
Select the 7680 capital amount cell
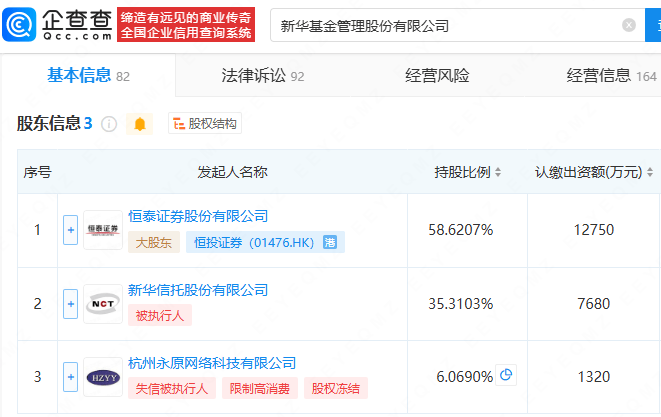[594, 304]
